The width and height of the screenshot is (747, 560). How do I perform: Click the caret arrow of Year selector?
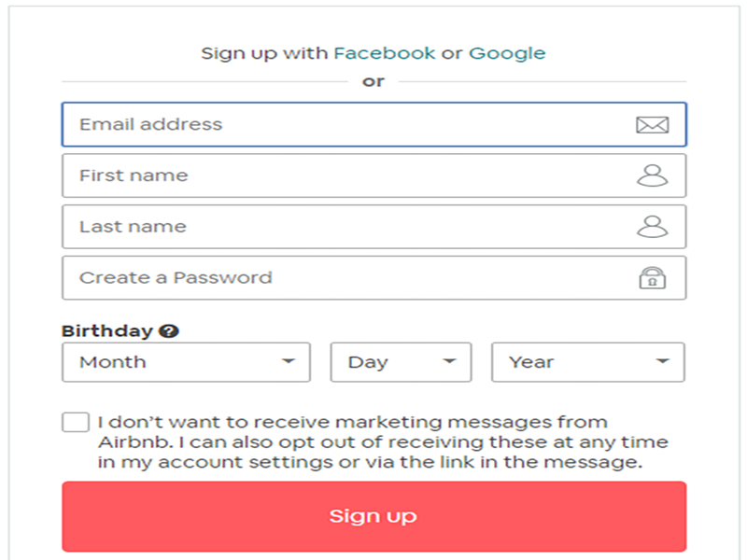coord(663,361)
